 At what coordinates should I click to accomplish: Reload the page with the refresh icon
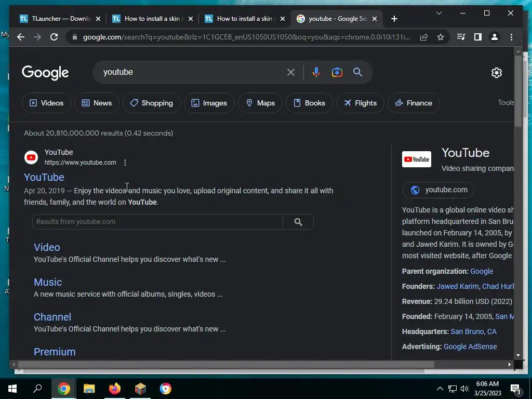pos(54,37)
